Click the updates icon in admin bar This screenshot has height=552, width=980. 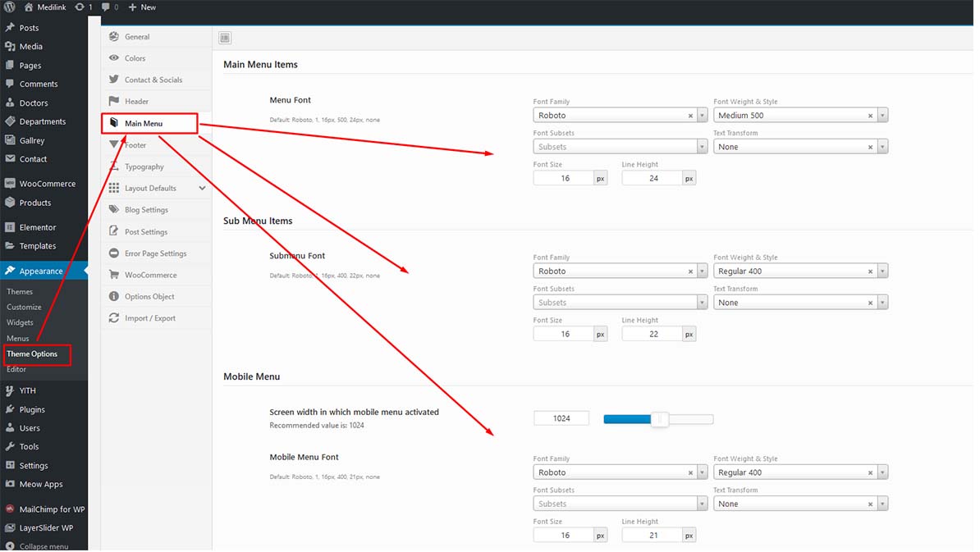coord(80,7)
